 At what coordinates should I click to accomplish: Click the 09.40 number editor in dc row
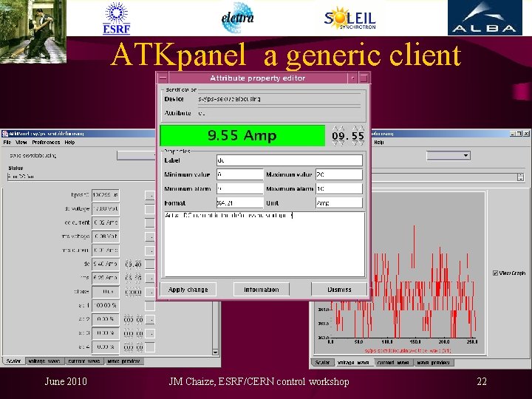coord(133,265)
